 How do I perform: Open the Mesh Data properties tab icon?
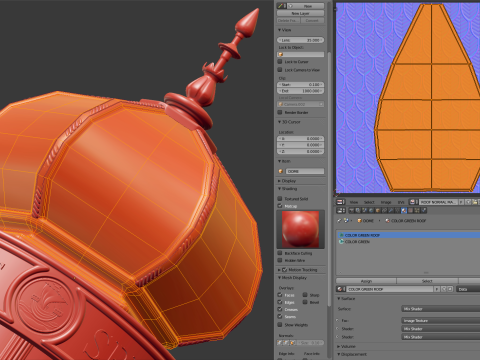point(397,210)
